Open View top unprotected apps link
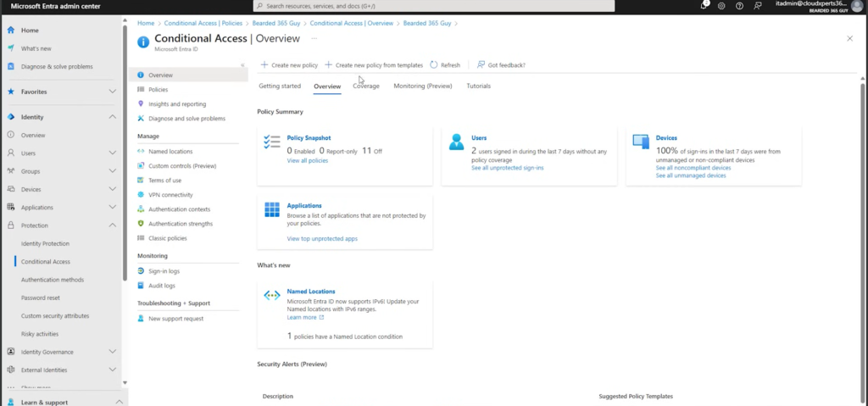This screenshot has width=868, height=406. click(322, 239)
